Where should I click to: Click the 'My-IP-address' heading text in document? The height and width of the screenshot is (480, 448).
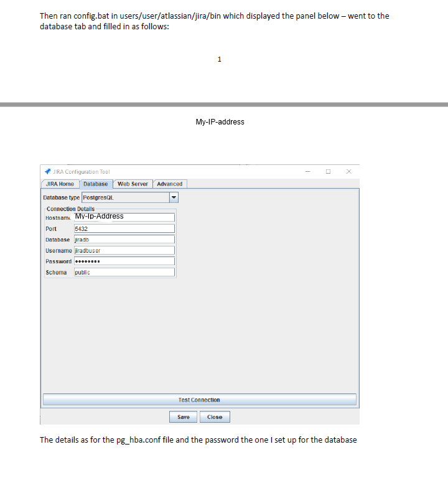[220, 122]
